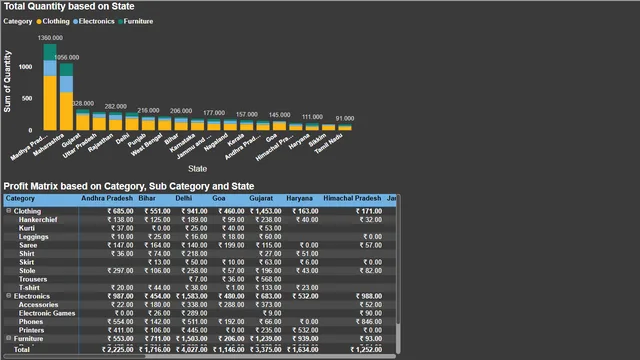Click the Rajasthan bar in quantity chart
The height and width of the screenshot is (360, 640).
(116, 121)
